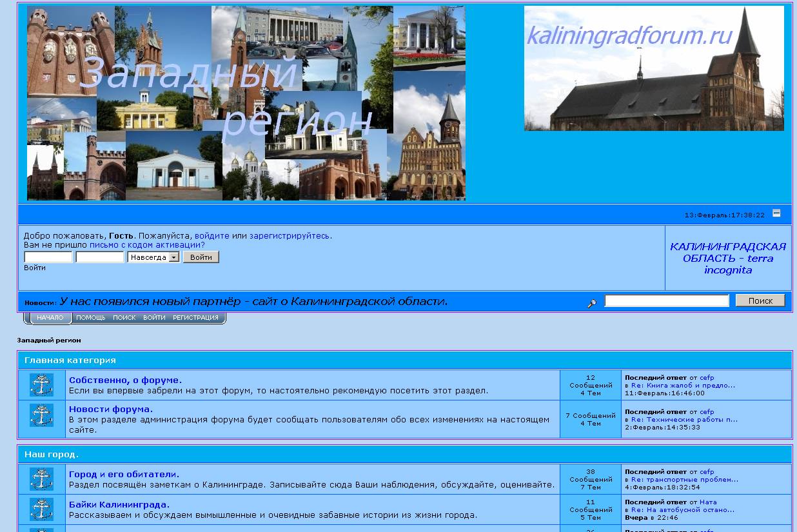The image size is (797, 532).
Task: Click '12 Сообщений 4 Тем' statistics cell
Action: pyautogui.click(x=591, y=385)
